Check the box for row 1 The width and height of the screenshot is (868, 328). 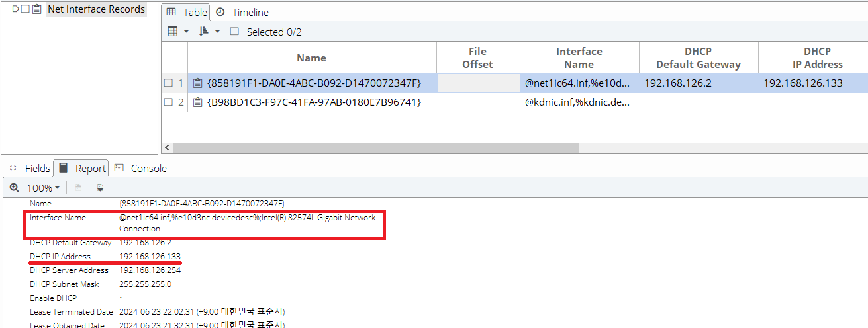coord(168,83)
